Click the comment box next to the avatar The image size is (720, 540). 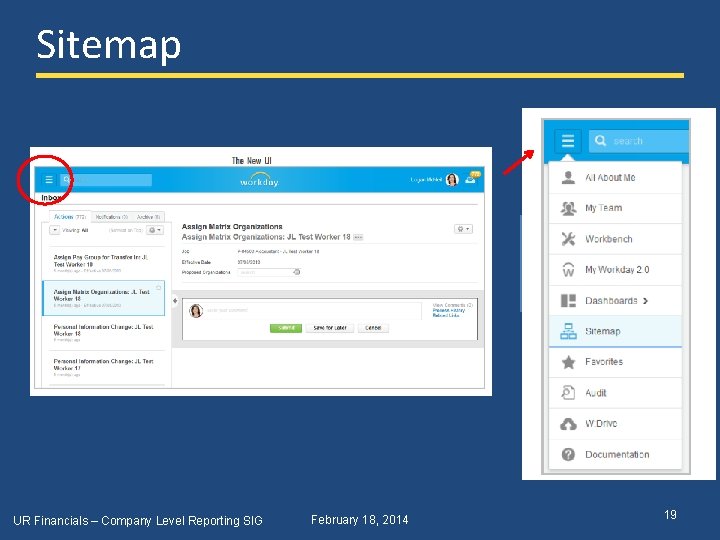(x=313, y=310)
